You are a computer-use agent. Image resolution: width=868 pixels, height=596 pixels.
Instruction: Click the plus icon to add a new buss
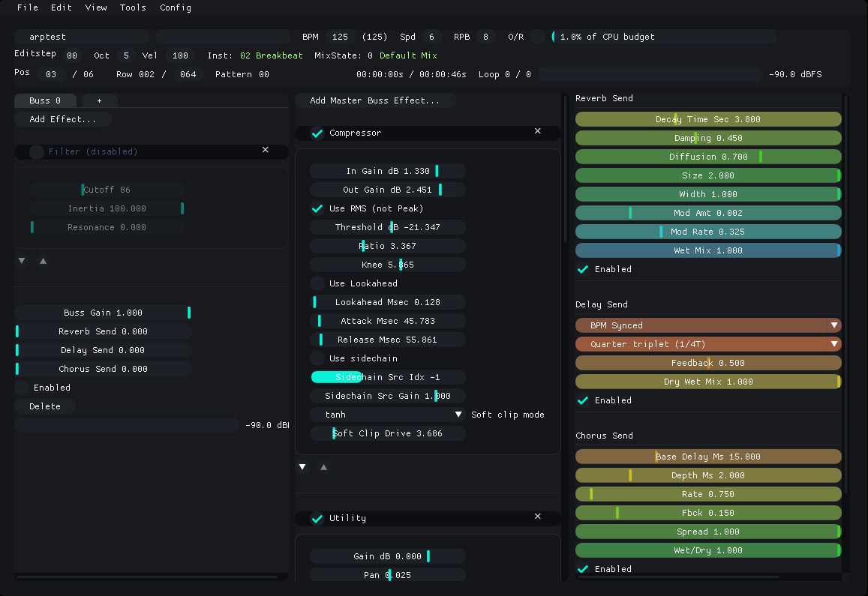click(98, 100)
